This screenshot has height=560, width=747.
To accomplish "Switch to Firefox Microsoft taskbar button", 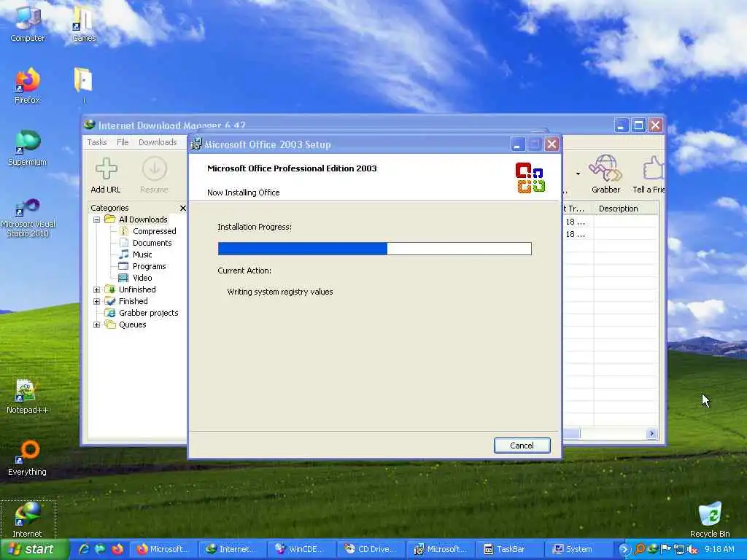I will pos(162,549).
